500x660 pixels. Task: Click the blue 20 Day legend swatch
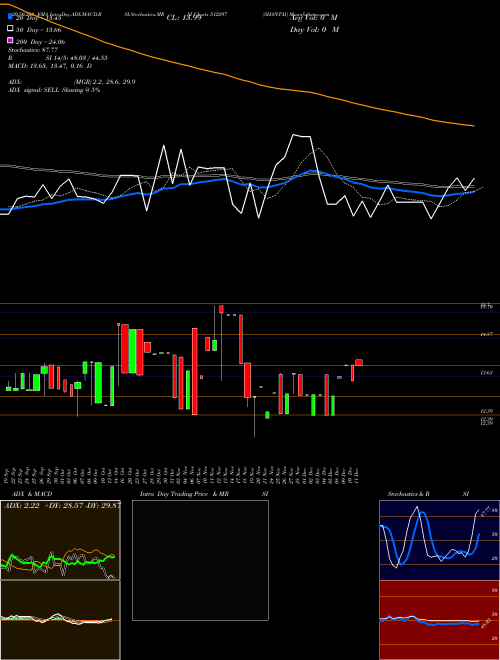10,17
